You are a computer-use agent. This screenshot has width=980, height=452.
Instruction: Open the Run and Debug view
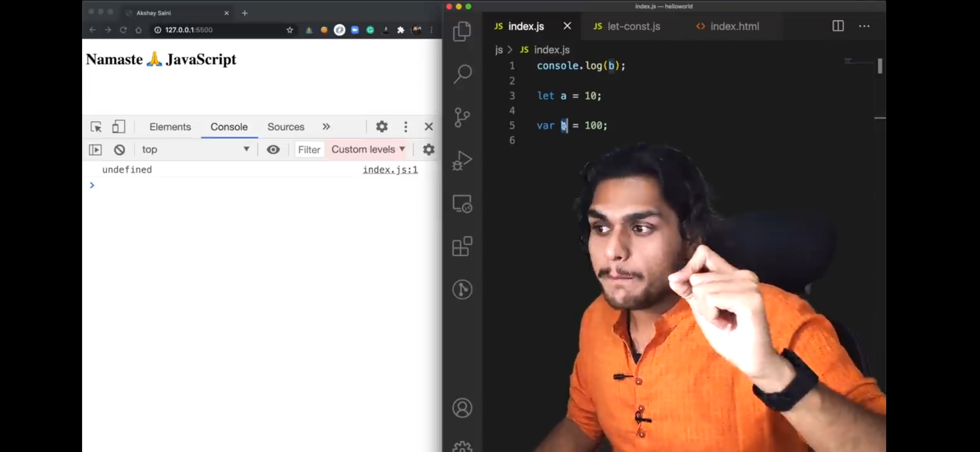(462, 160)
